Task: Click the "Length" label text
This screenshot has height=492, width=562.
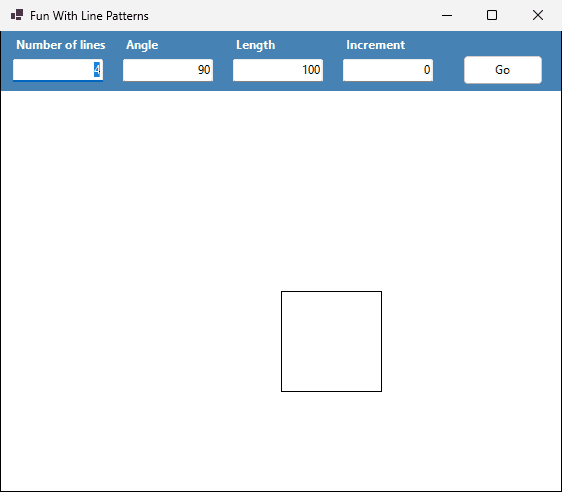Action: click(x=256, y=45)
